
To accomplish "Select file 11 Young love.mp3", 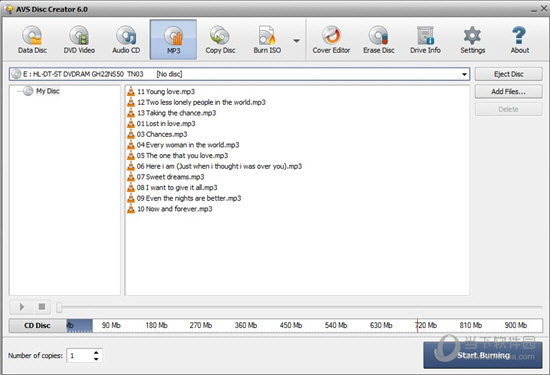I will point(166,92).
